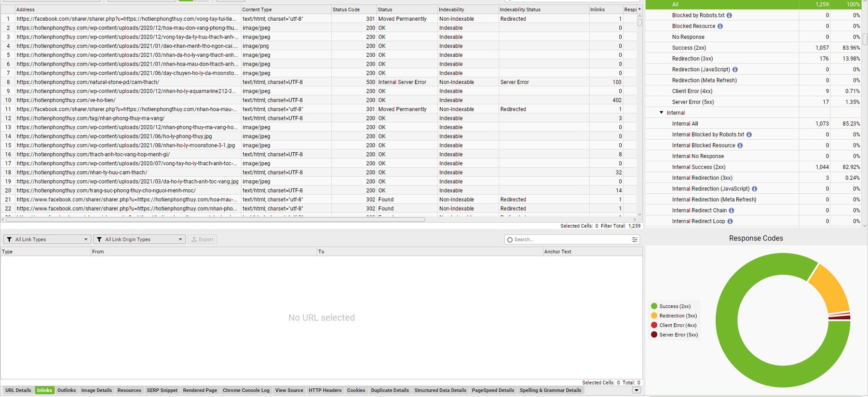Viewport: 868px width, 397px height.
Task: Open info icon beside Blocked by Robots.txt
Action: 729,15
